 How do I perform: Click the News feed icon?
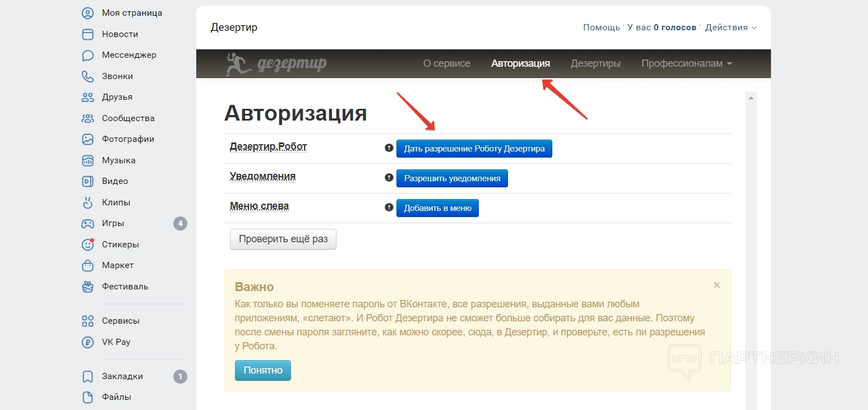click(88, 34)
